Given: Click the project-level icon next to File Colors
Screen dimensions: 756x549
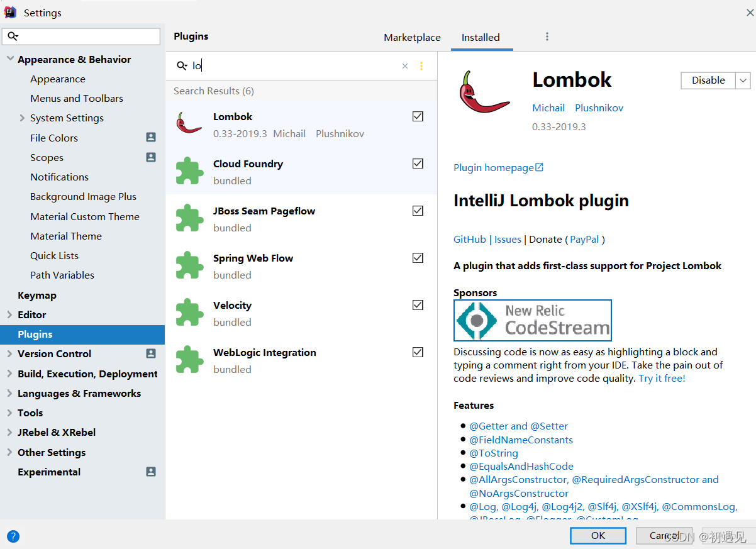Looking at the screenshot, I should [151, 137].
